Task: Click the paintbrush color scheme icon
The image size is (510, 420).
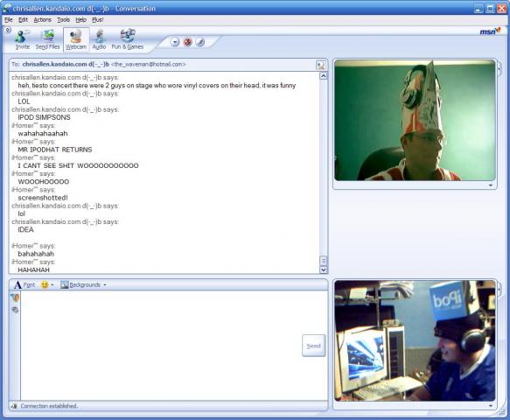Action: [x=200, y=42]
